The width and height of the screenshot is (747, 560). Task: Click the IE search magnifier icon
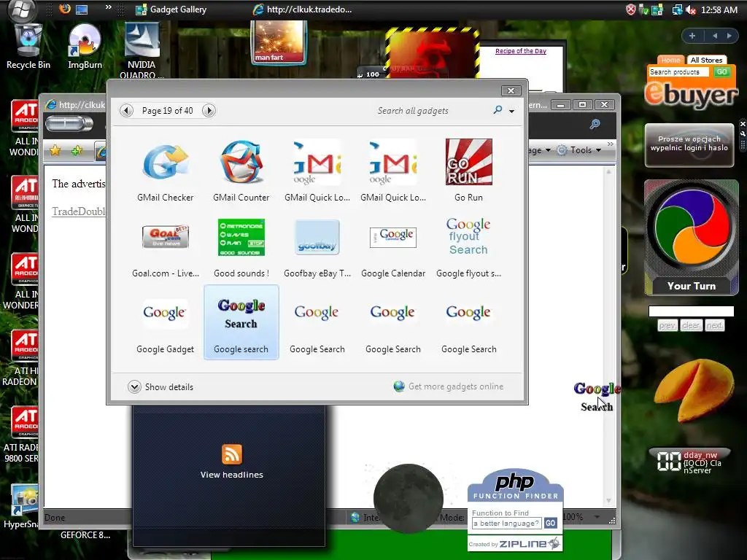(x=595, y=124)
